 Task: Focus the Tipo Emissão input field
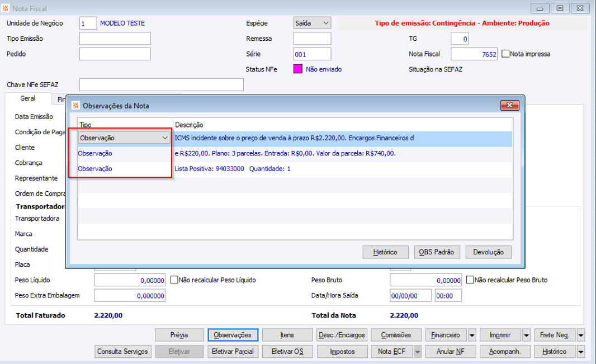pyautogui.click(x=115, y=39)
